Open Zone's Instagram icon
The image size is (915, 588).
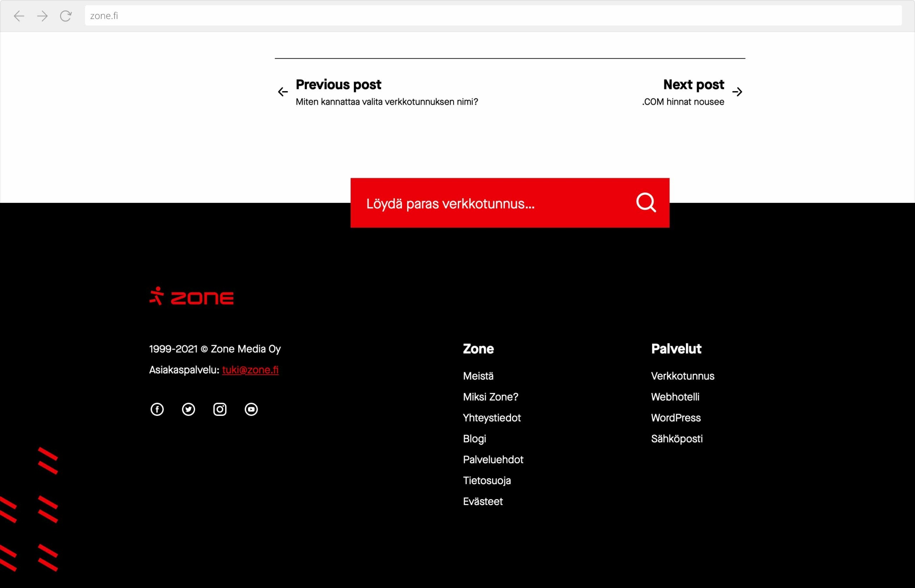point(220,409)
